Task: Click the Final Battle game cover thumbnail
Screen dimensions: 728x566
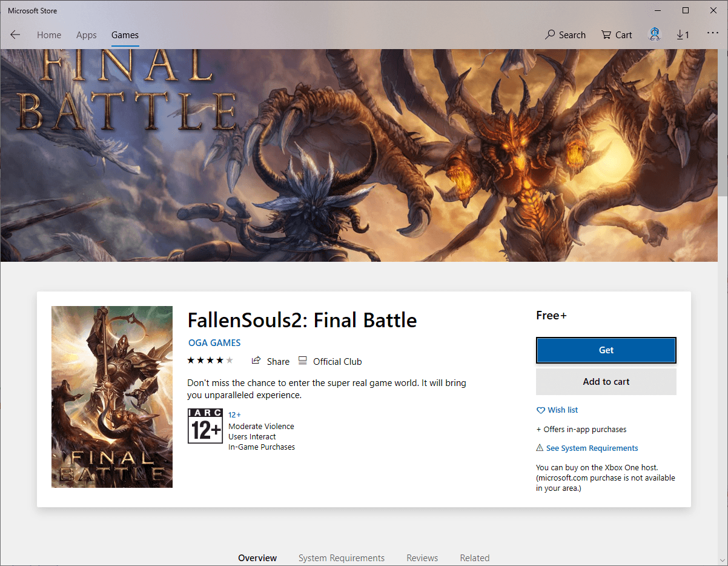Action: click(x=112, y=397)
